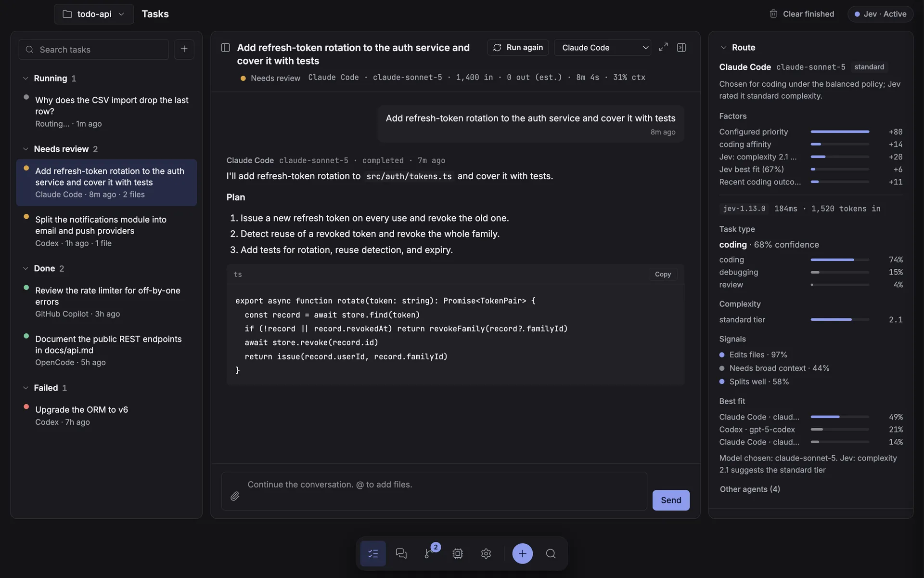Add a new task with plus button

pos(184,49)
